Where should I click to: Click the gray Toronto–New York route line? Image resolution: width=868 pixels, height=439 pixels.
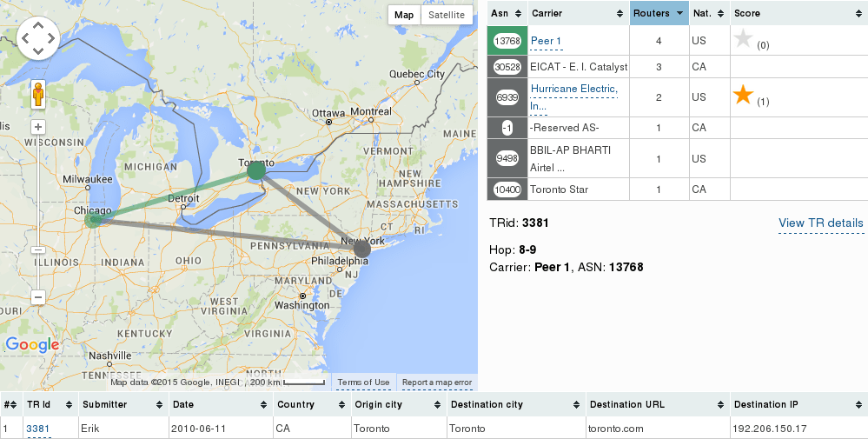(x=309, y=210)
